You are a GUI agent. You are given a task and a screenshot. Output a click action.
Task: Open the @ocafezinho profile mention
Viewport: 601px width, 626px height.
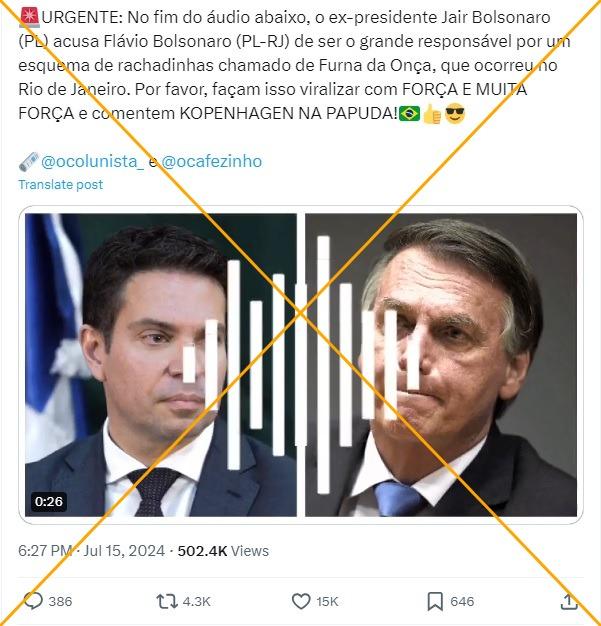pyautogui.click(x=212, y=161)
